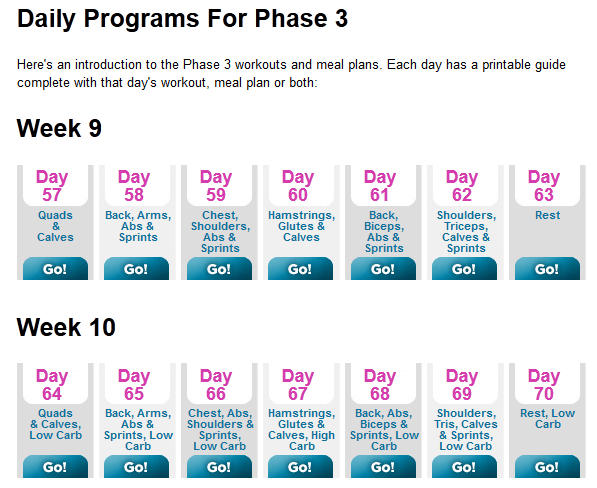597x488 pixels.
Task: Click Go! under Day 62
Action: coord(464,269)
